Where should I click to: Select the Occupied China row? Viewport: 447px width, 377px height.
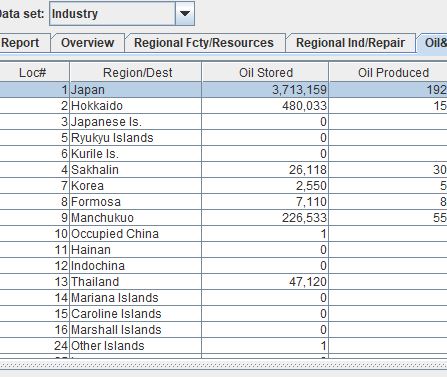(223, 234)
